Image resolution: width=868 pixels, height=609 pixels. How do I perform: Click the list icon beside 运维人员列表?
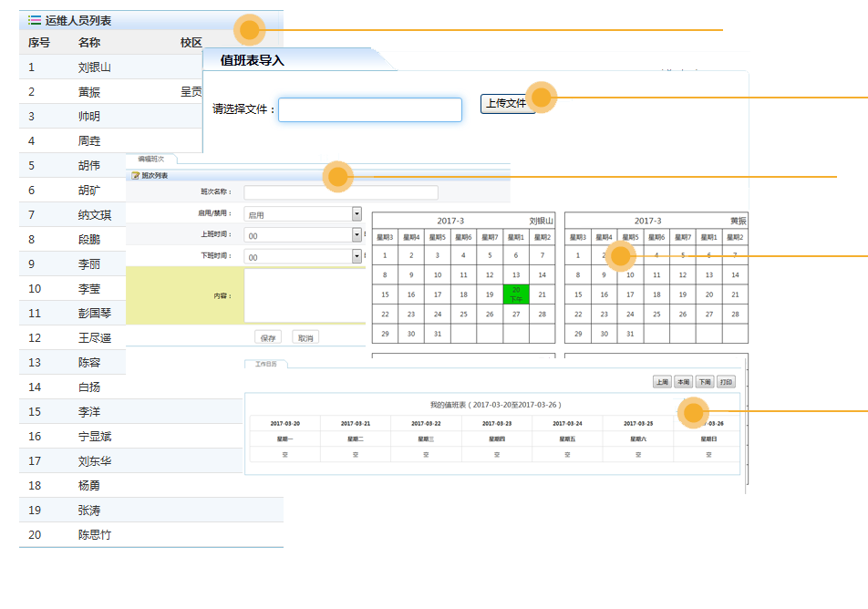(x=34, y=20)
